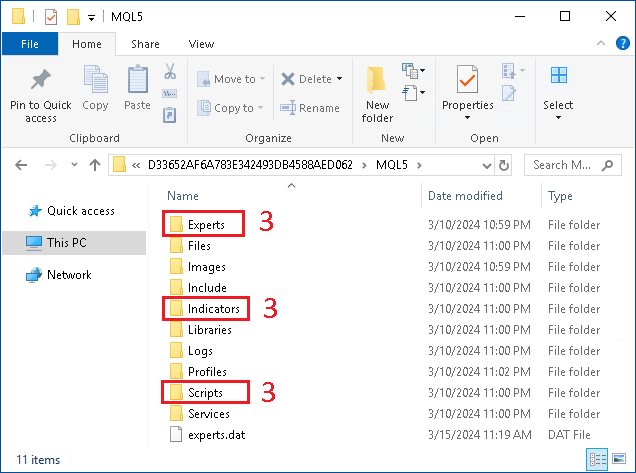Select the Home ribbon tab
The height and width of the screenshot is (473, 636).
tap(87, 44)
